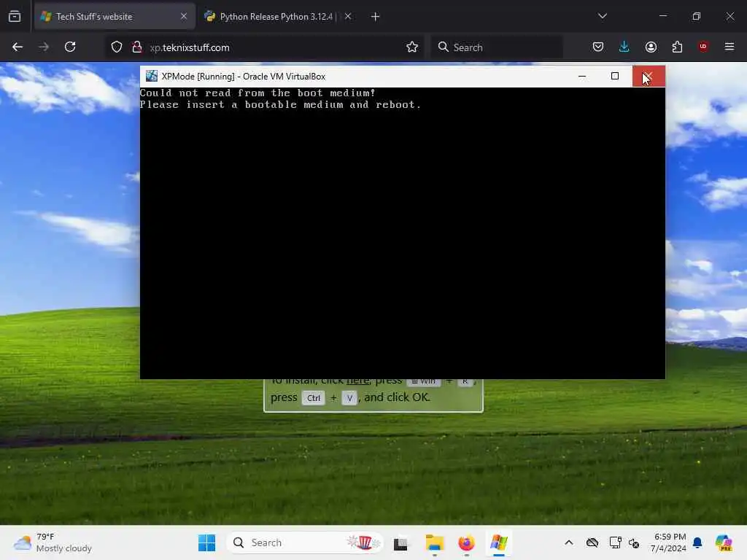Minimize the XPMode VirtualBox window
The image size is (747, 560).
pos(582,76)
